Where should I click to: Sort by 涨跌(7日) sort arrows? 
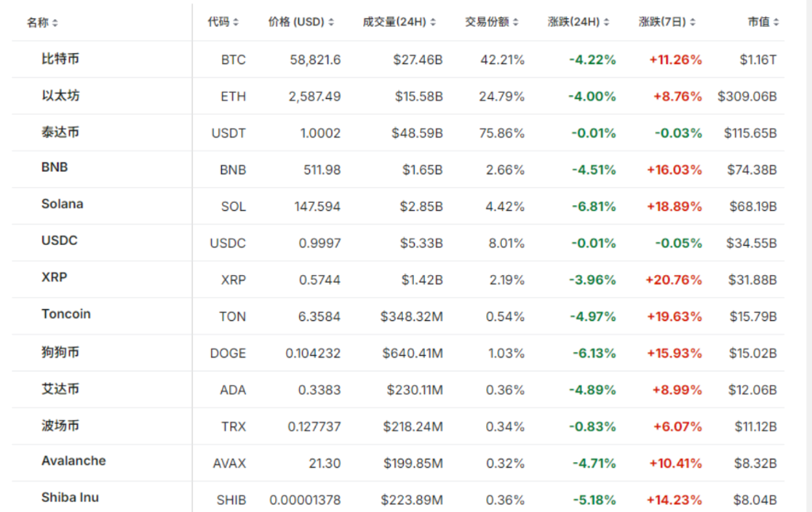692,22
